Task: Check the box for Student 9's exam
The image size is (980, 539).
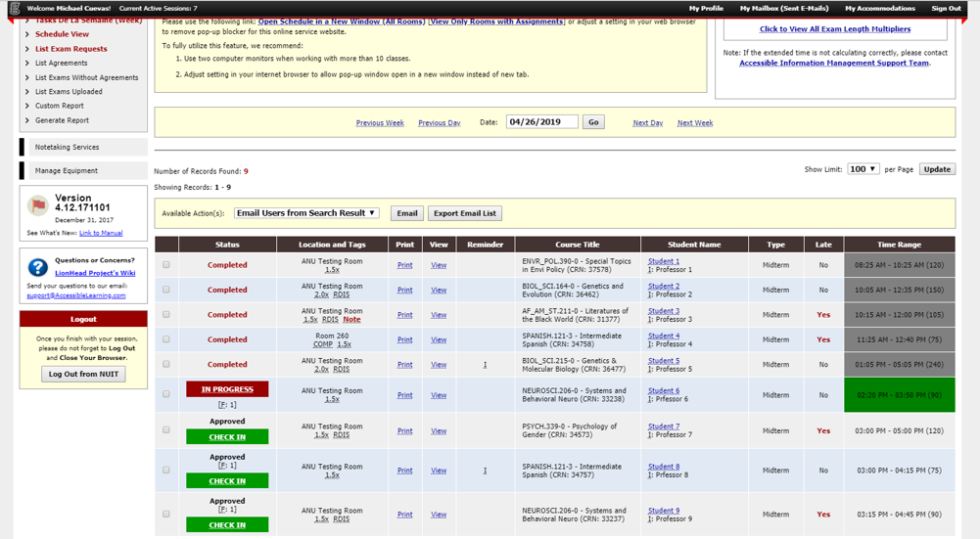Action: (166, 515)
